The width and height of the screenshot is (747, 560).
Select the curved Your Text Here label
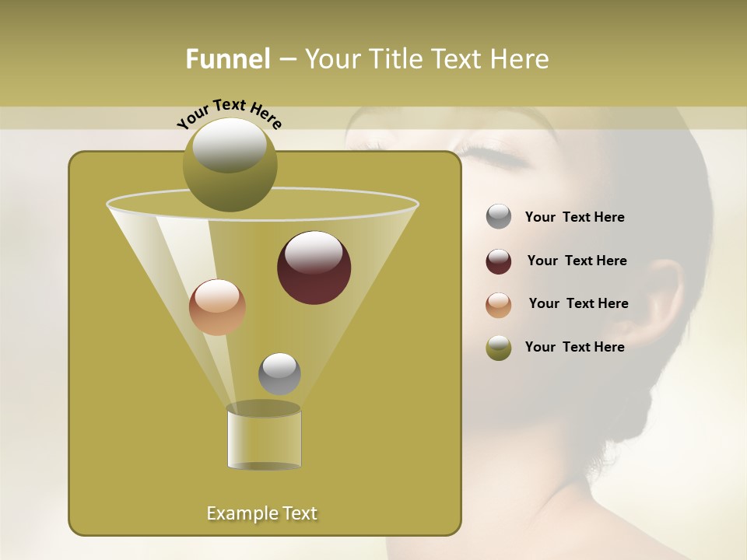229,113
